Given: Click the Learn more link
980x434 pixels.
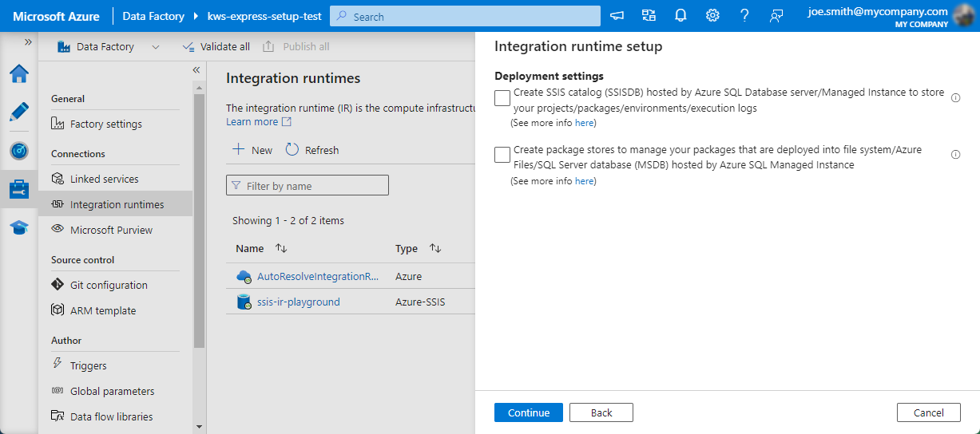Looking at the screenshot, I should point(259,122).
